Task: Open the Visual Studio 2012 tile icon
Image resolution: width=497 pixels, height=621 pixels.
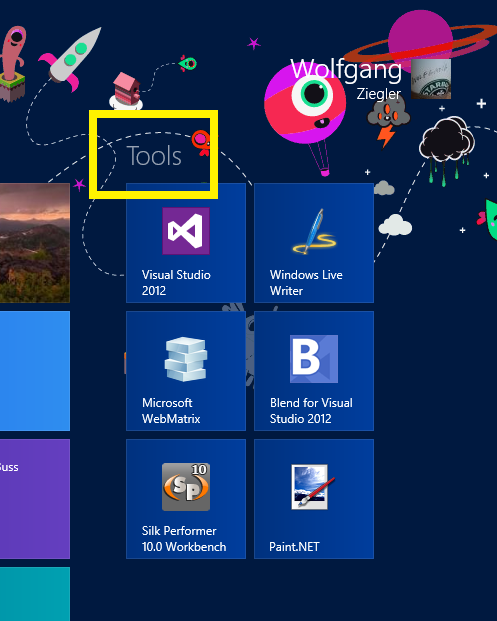Action: 186,231
